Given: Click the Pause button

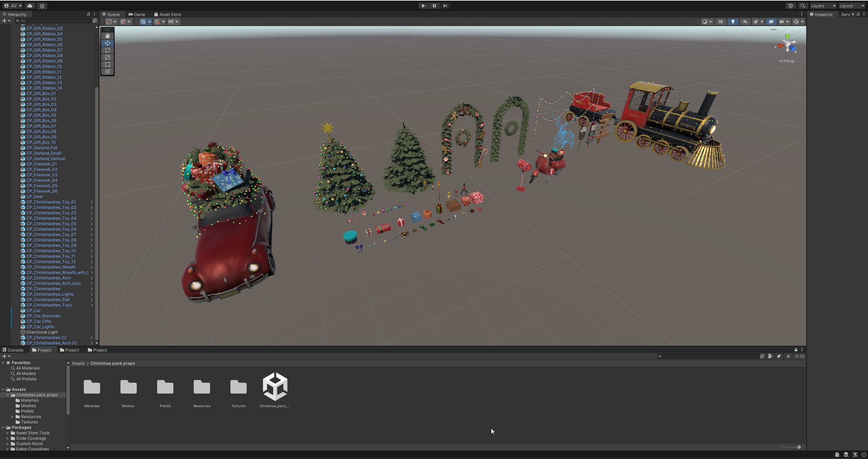Looking at the screenshot, I should coord(434,6).
